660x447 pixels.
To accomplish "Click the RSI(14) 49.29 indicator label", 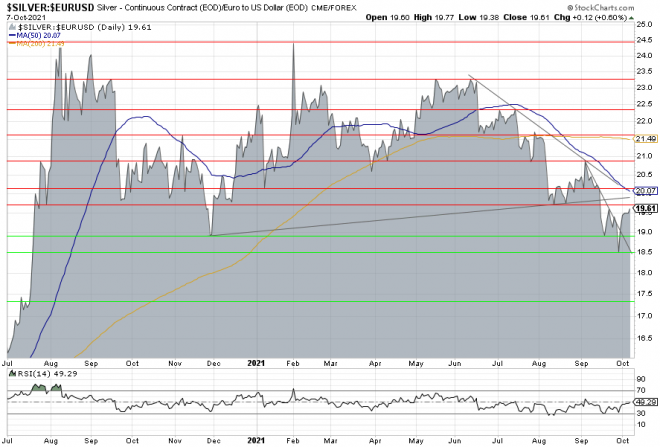I will [x=36, y=374].
